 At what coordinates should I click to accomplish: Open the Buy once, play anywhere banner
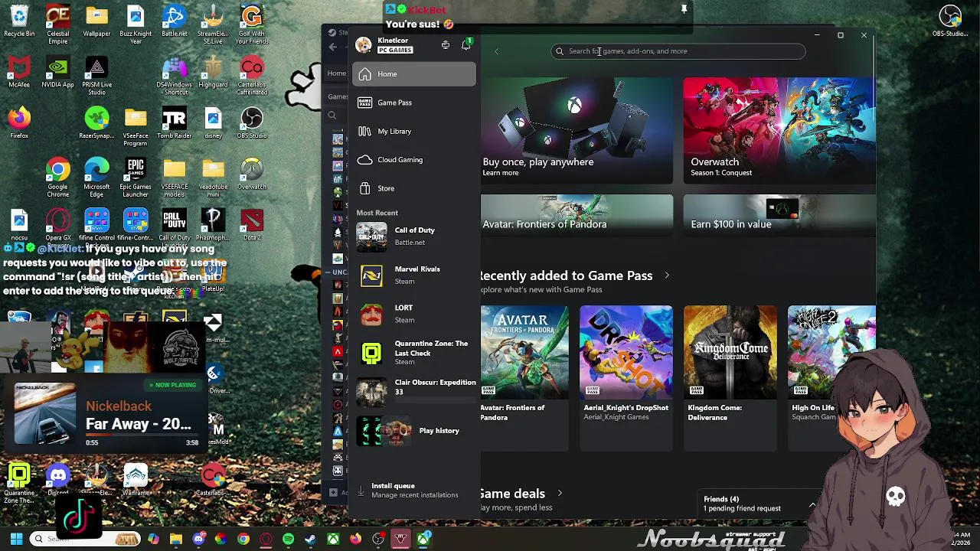click(577, 131)
